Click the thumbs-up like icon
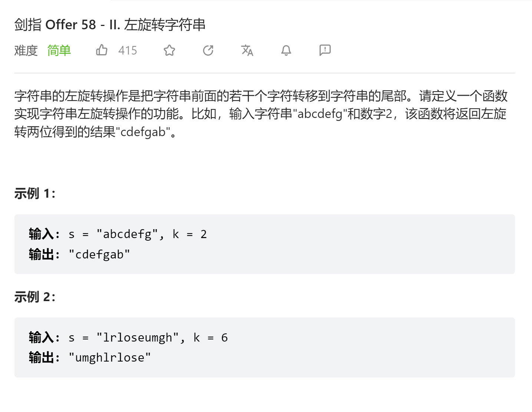Screen dimensions: 532x412 102,50
